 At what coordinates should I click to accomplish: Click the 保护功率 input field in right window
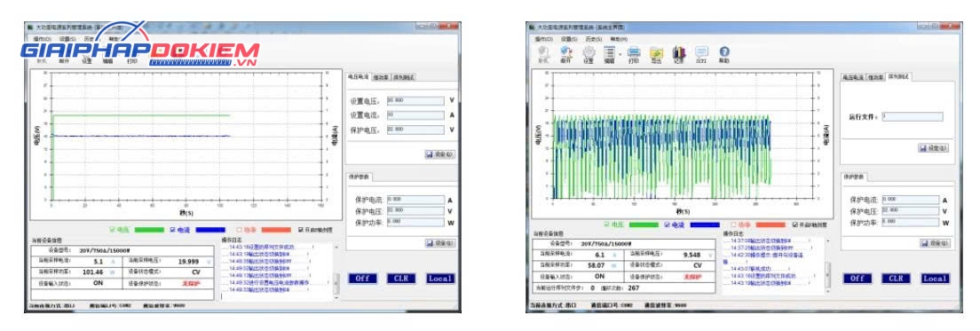point(911,222)
